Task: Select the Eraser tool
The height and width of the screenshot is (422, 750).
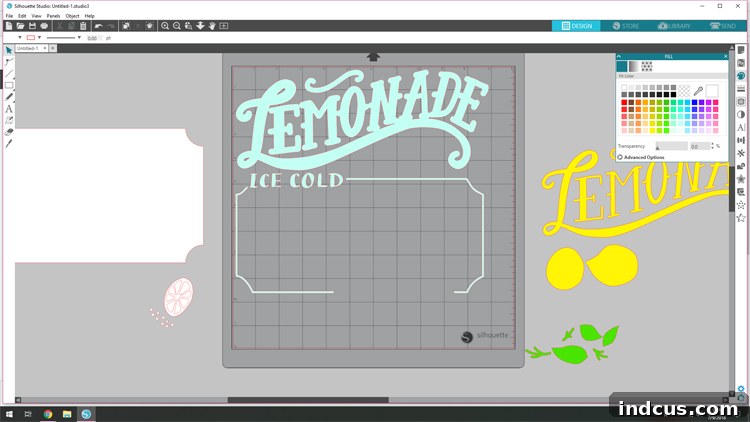Action: click(x=9, y=132)
